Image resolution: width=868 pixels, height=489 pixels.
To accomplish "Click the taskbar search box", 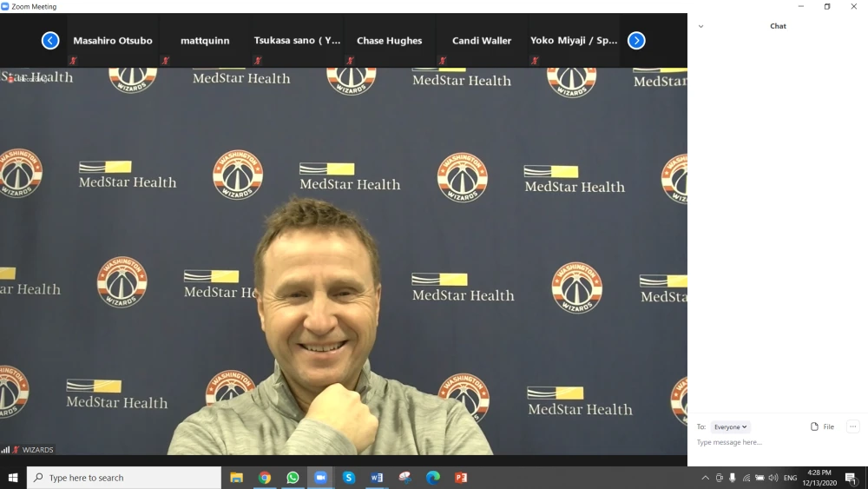I will coord(124,478).
